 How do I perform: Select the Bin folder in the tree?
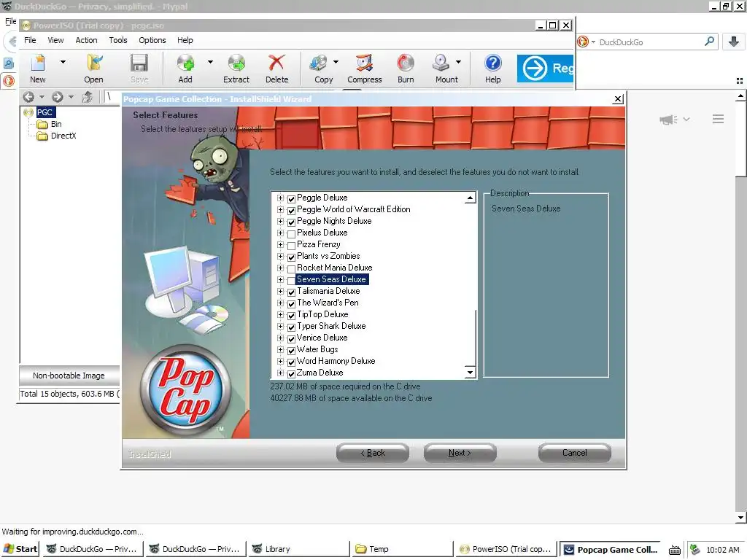(56, 124)
